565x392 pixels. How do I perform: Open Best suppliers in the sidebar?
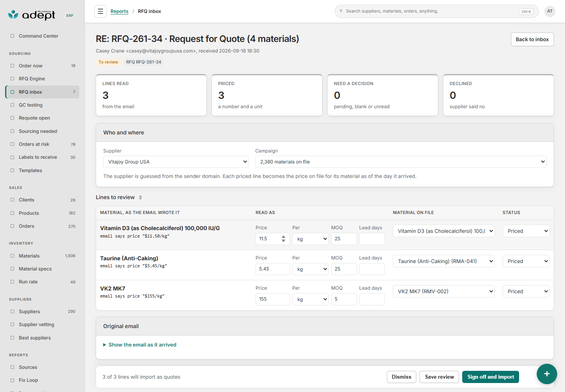(42, 338)
